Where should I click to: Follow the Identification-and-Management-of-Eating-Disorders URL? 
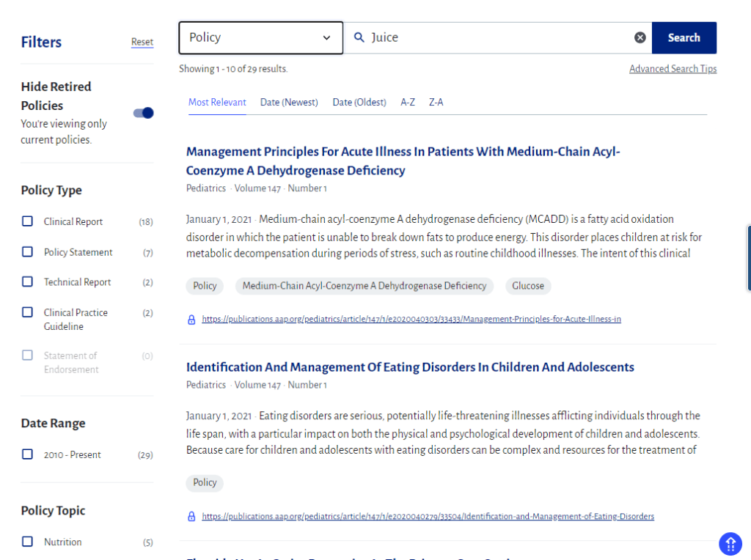pos(428,517)
